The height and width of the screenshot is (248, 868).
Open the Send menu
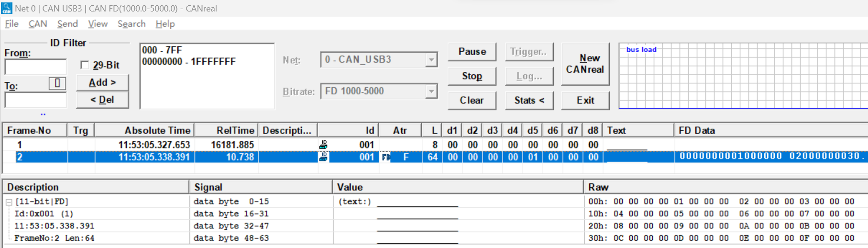coord(67,24)
